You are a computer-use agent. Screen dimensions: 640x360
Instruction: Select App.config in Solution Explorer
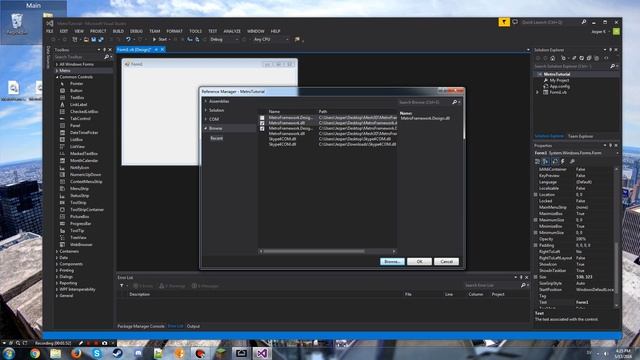coord(559,87)
